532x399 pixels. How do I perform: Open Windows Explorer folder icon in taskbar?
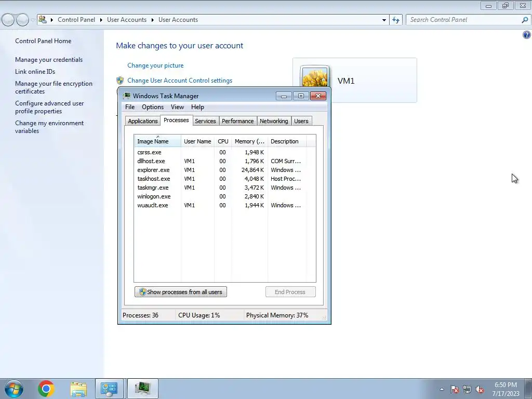tap(78, 389)
